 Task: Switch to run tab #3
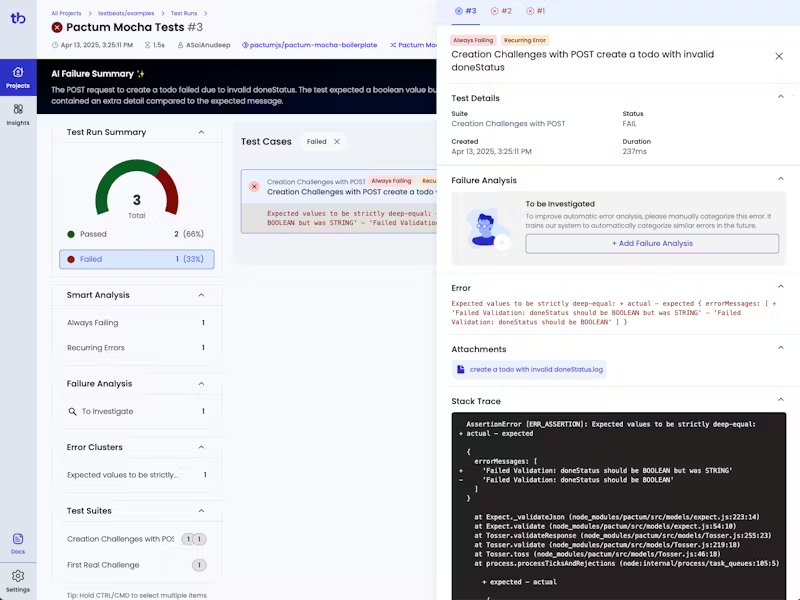pos(465,11)
